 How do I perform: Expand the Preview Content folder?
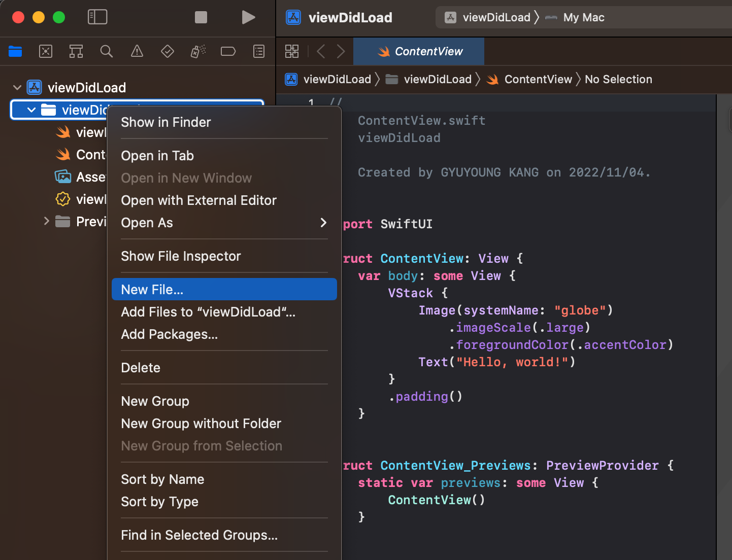tap(47, 221)
